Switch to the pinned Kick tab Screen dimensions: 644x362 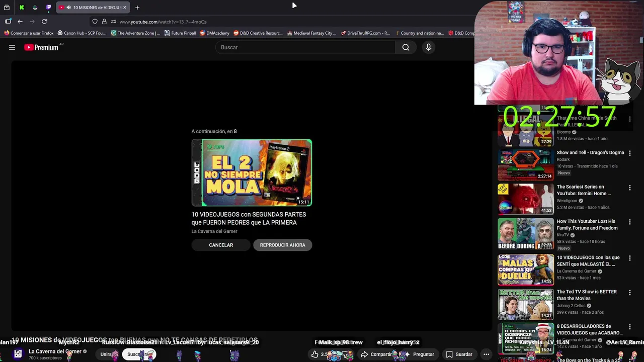click(x=22, y=8)
